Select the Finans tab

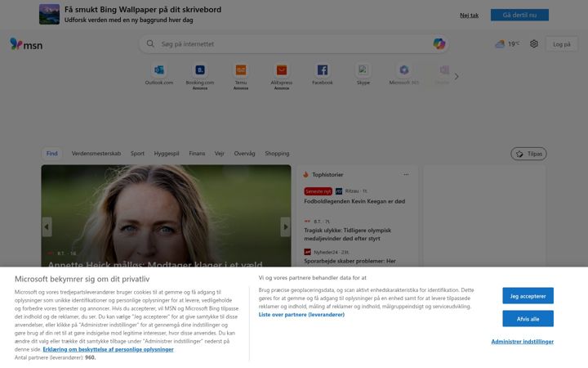[x=197, y=153]
